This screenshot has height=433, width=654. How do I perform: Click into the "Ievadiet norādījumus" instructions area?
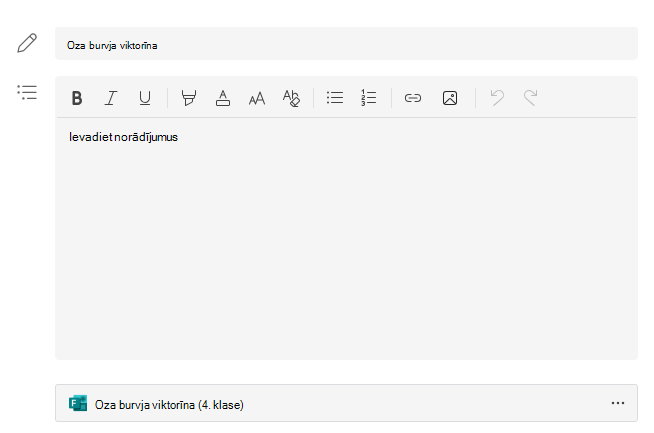(x=346, y=239)
